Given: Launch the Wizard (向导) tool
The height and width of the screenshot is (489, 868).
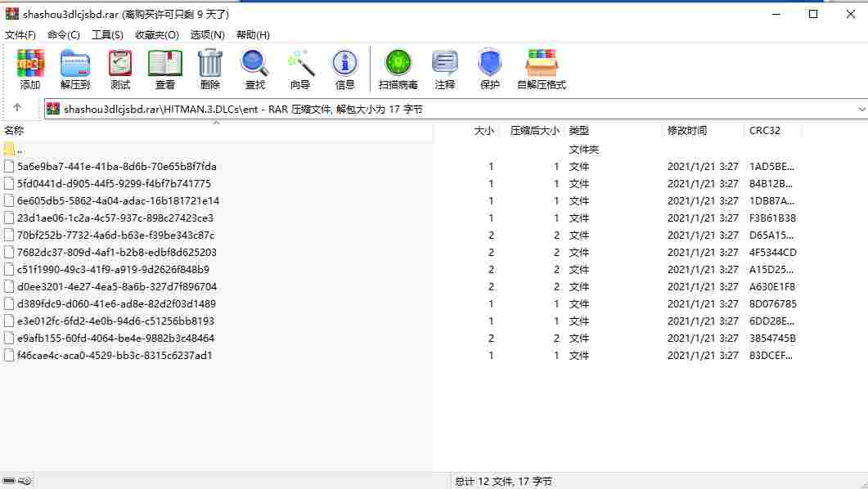Looking at the screenshot, I should tap(300, 70).
